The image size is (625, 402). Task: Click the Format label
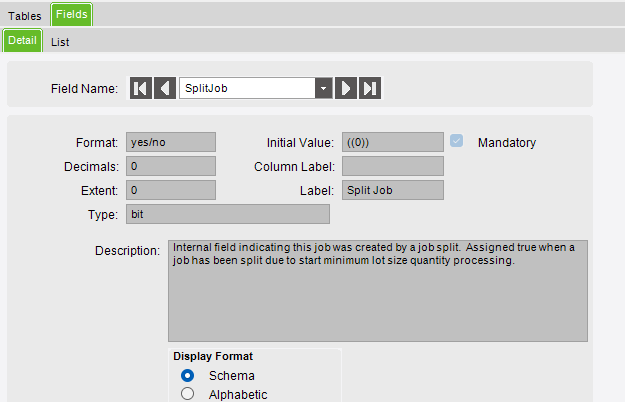click(x=97, y=143)
